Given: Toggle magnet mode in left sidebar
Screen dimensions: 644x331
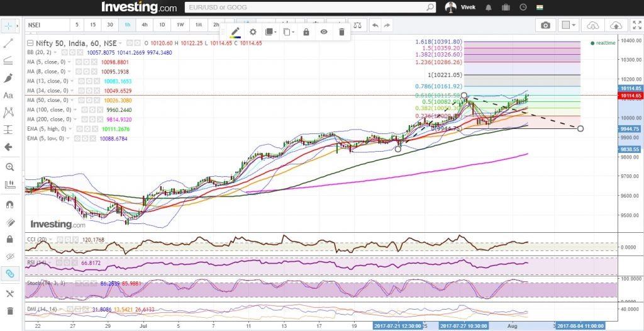Looking at the screenshot, I should [x=10, y=205].
